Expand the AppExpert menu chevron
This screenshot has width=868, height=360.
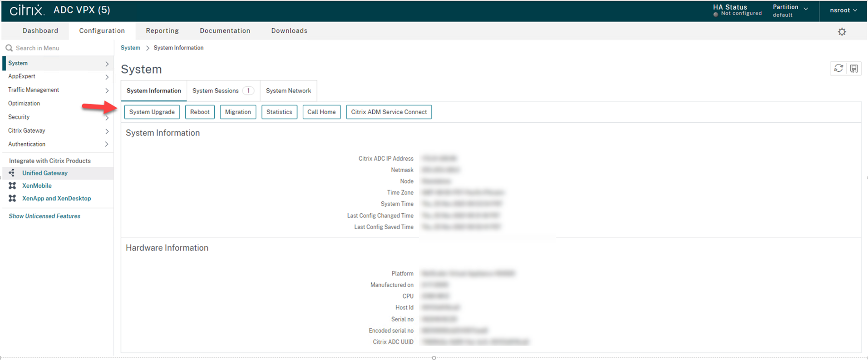107,77
